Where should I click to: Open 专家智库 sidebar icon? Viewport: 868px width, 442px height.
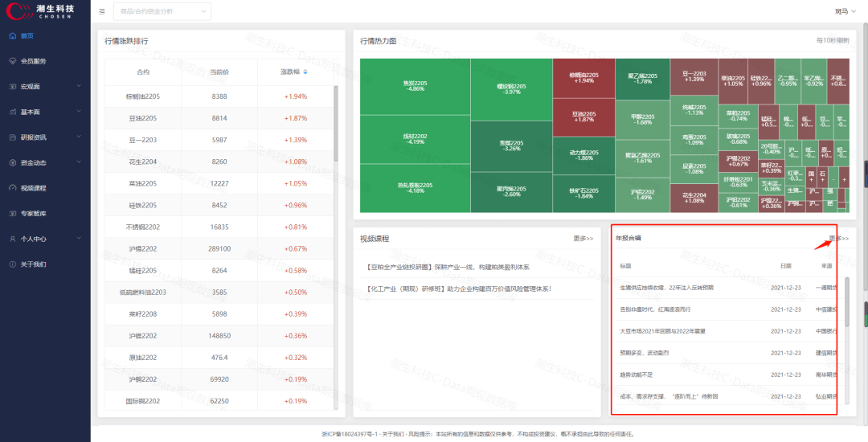13,214
